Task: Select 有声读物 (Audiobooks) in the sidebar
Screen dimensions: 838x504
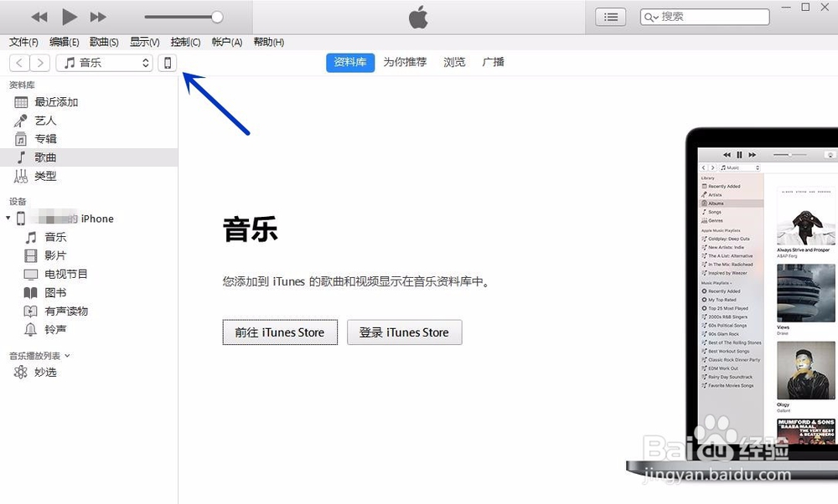Action: pos(63,311)
